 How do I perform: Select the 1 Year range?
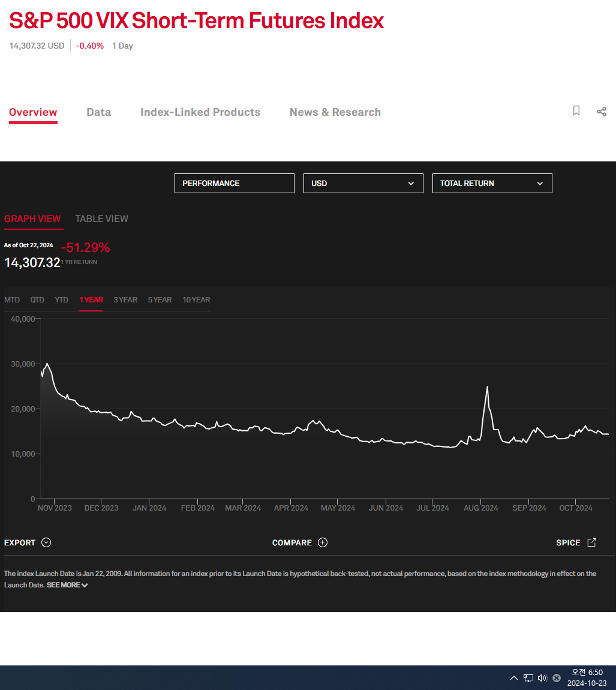point(91,299)
